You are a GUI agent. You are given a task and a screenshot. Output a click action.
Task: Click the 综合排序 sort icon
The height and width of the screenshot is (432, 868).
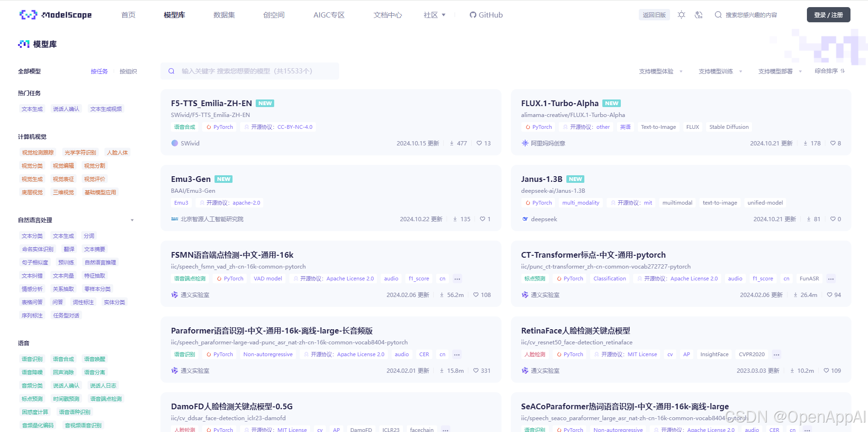[x=843, y=71]
